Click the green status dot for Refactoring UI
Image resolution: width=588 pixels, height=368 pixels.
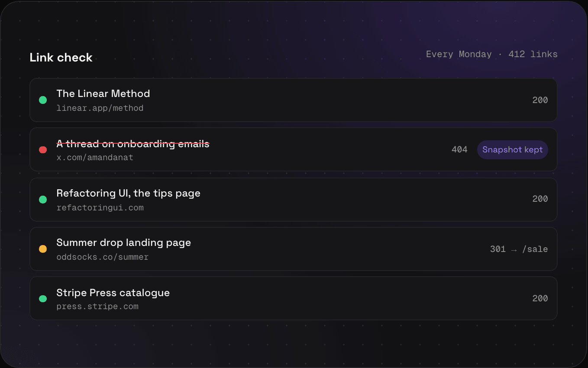43,200
